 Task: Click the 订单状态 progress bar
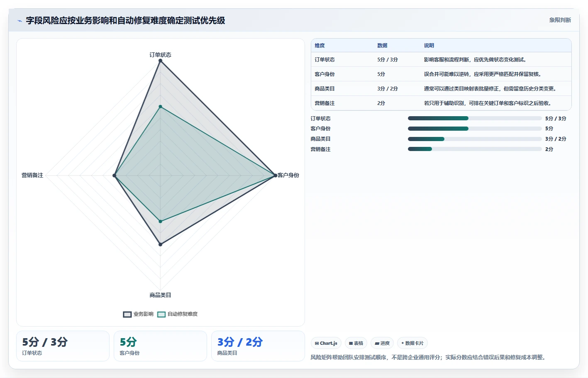(475, 118)
